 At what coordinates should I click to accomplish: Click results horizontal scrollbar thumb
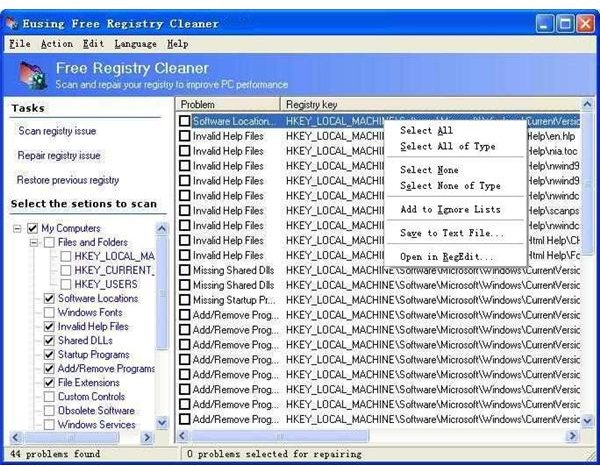280,435
